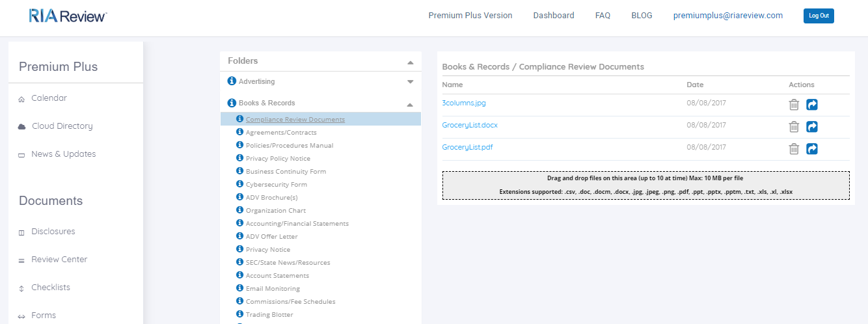
Task: Click the RIA Review logo
Action: 68,16
